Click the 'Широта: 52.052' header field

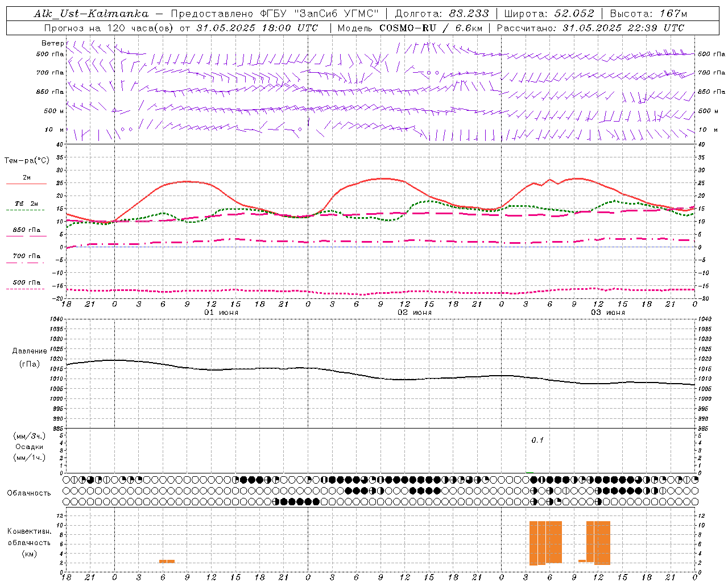549,14
